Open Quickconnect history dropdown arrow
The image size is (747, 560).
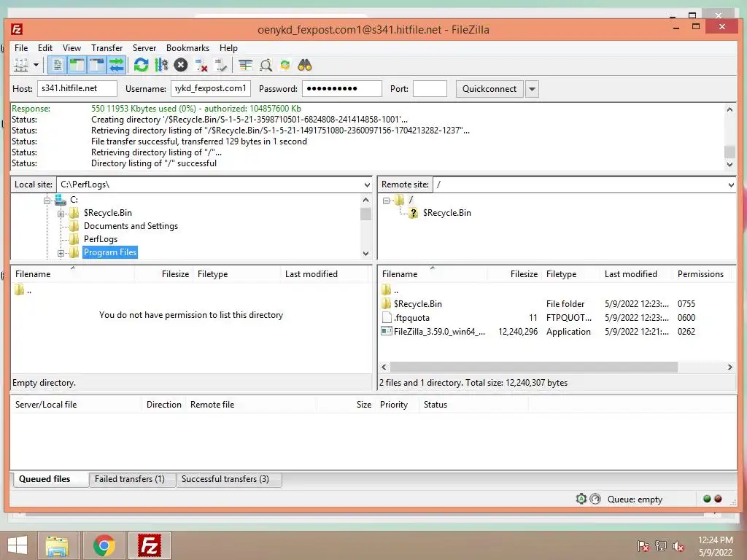point(532,89)
